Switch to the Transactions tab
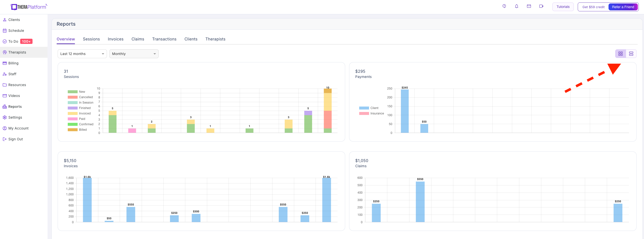The width and height of the screenshot is (644, 239). pyautogui.click(x=164, y=39)
